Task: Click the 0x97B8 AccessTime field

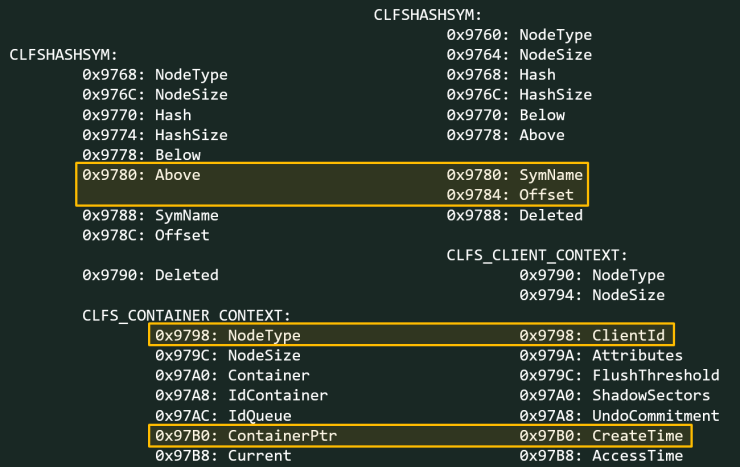Action: click(x=601, y=455)
